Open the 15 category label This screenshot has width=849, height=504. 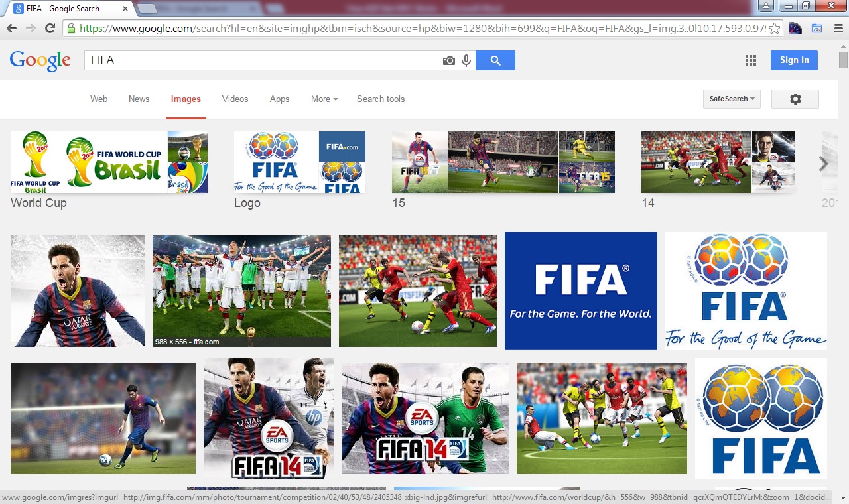[x=398, y=203]
